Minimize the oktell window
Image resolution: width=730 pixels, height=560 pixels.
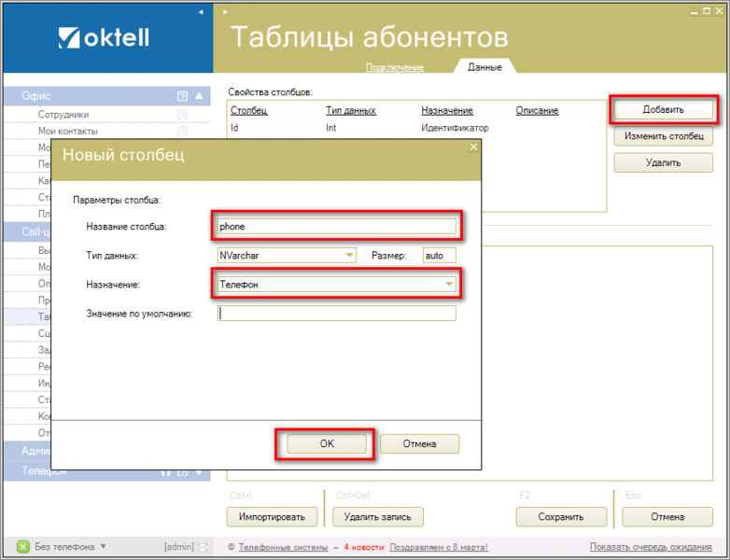pyautogui.click(x=695, y=11)
